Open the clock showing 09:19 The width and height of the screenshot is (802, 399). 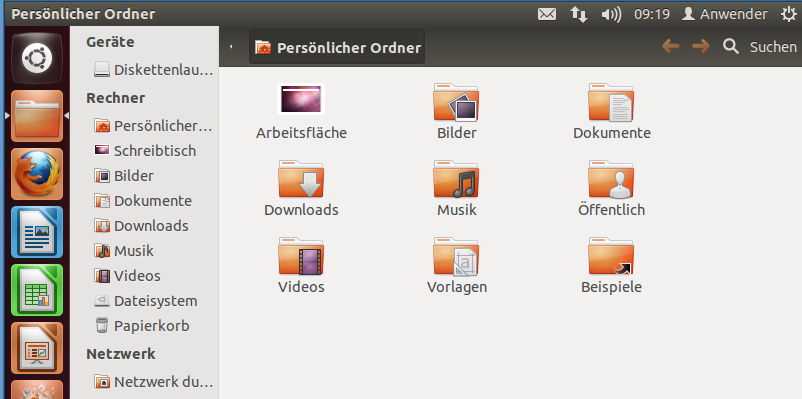pos(652,14)
